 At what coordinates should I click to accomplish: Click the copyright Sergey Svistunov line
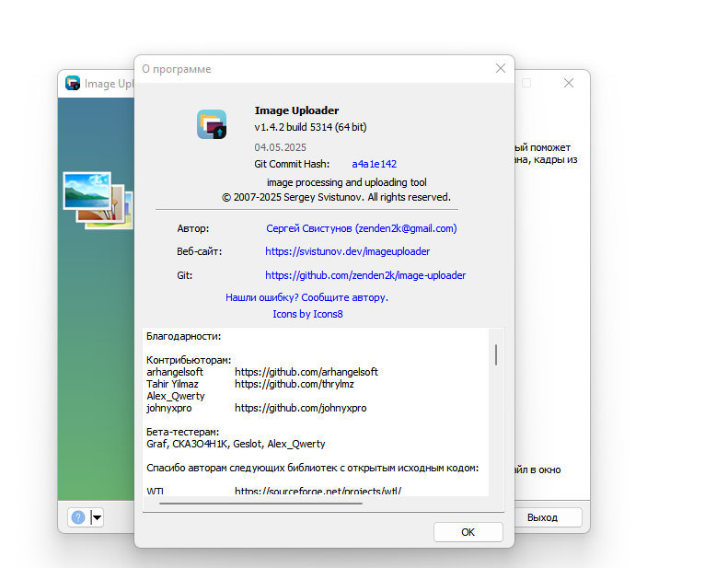[336, 197]
